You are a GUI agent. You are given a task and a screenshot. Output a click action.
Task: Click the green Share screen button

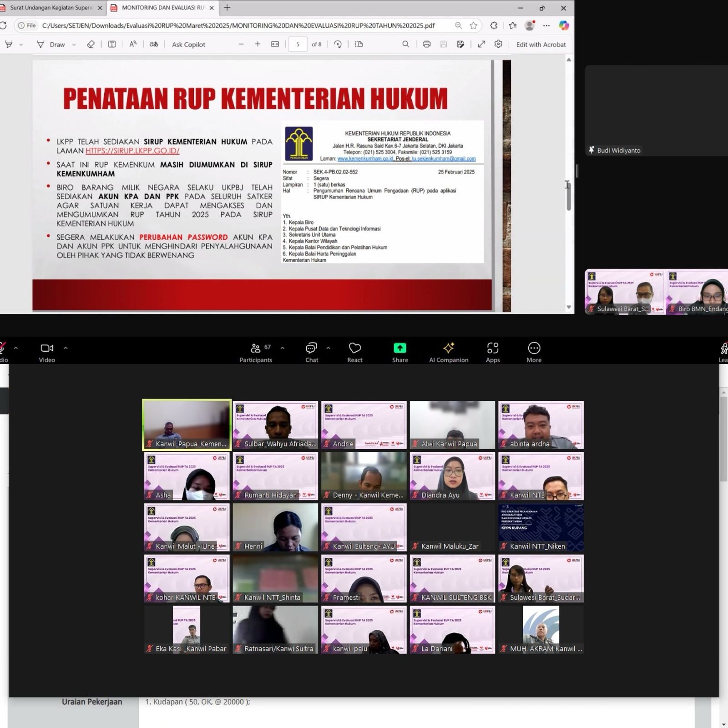pyautogui.click(x=400, y=353)
